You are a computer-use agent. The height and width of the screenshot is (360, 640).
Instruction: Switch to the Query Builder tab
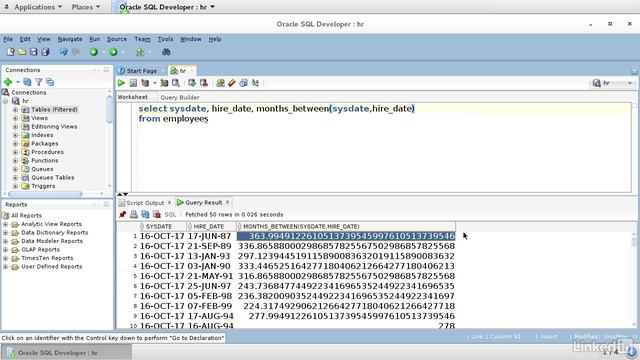pos(180,98)
